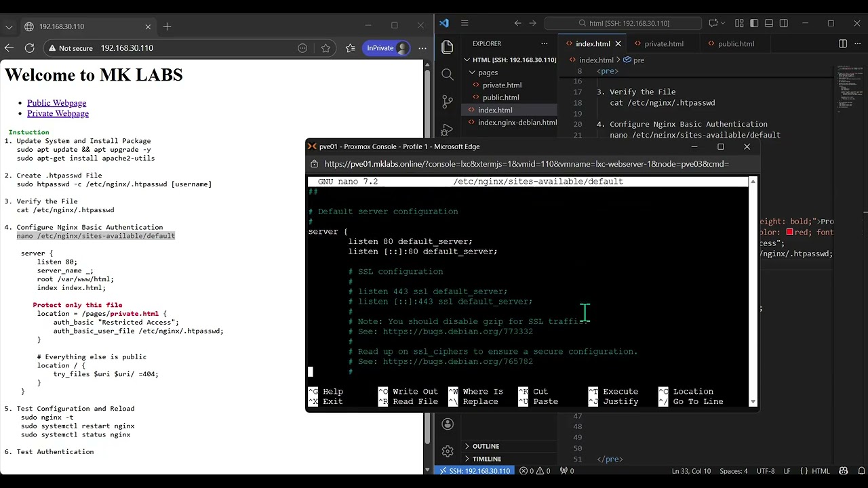Go back in VS Code navigation
Viewport: 868px width, 488px height.
point(517,23)
